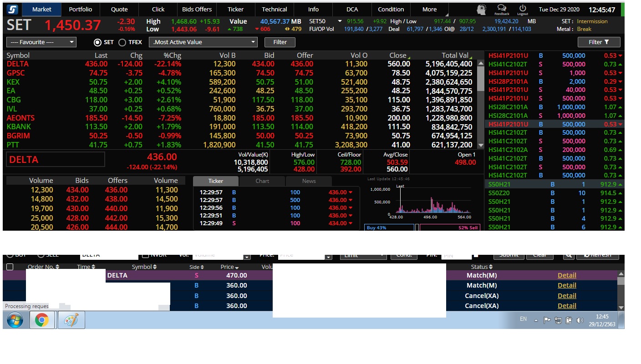Image resolution: width=641 pixels, height=364 pixels.
Task: Click the taskbar clock showing 12:45
Action: pyautogui.click(x=602, y=320)
